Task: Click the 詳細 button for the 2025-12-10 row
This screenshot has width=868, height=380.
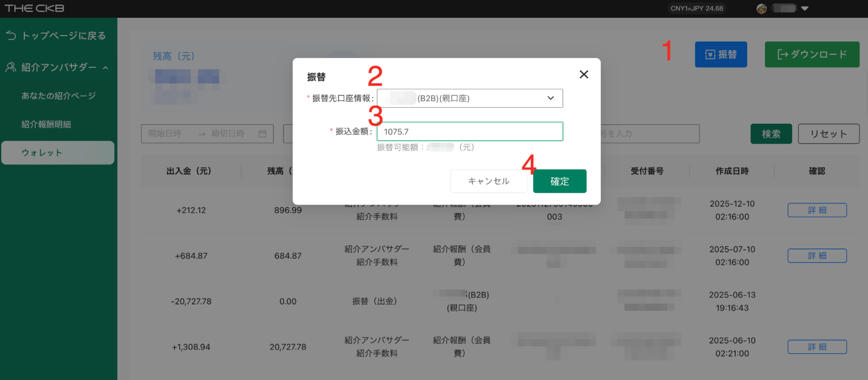Action: (x=817, y=210)
